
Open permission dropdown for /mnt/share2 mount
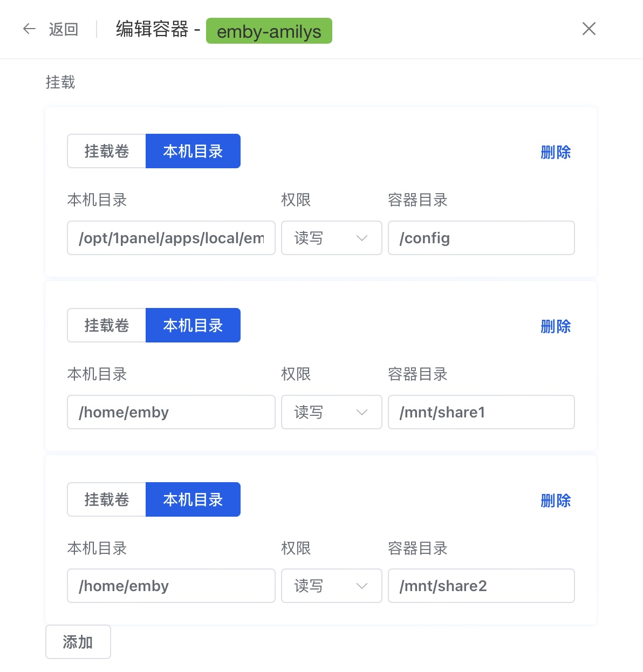(x=331, y=586)
